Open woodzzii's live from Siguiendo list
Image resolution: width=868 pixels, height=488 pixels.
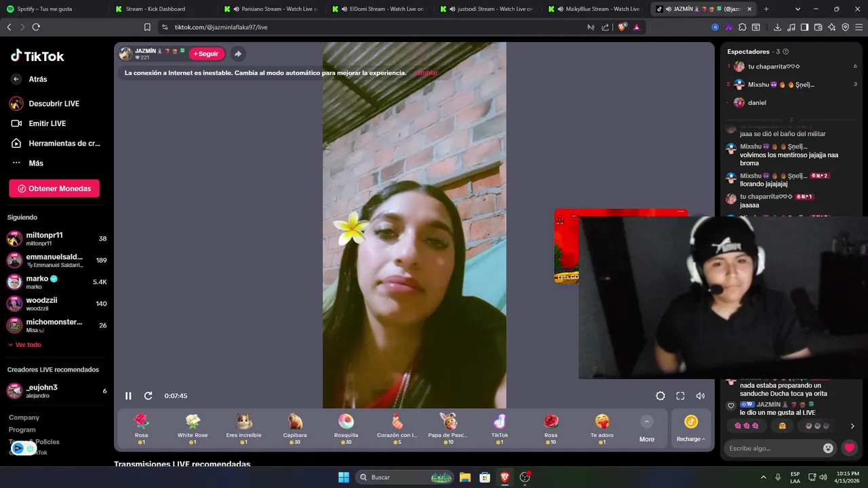[57, 304]
